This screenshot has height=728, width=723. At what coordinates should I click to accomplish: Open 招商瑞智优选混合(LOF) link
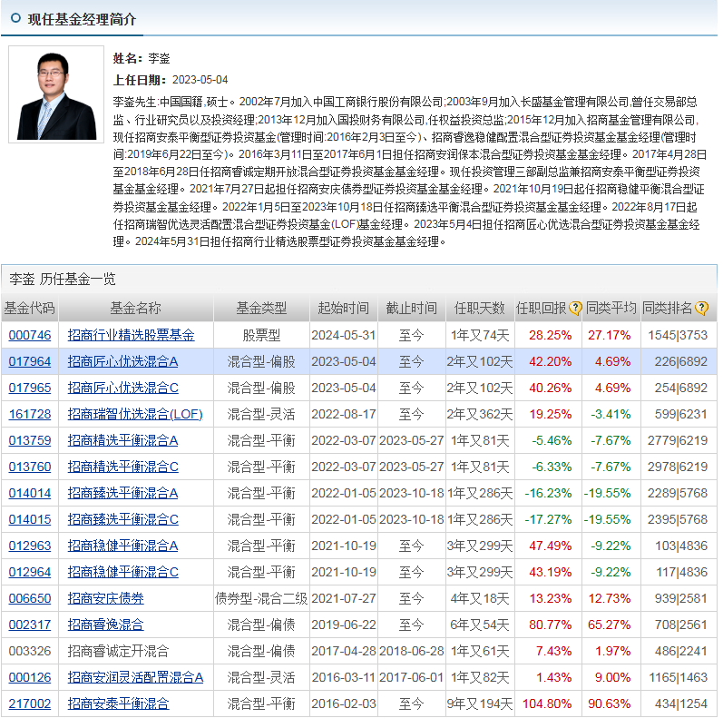pos(135,414)
